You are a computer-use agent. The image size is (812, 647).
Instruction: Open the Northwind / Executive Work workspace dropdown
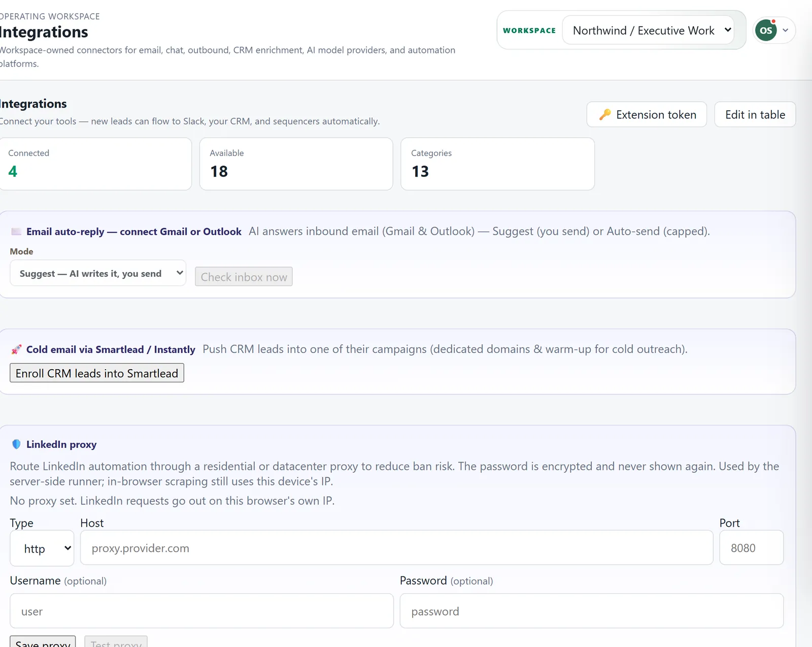pos(648,30)
